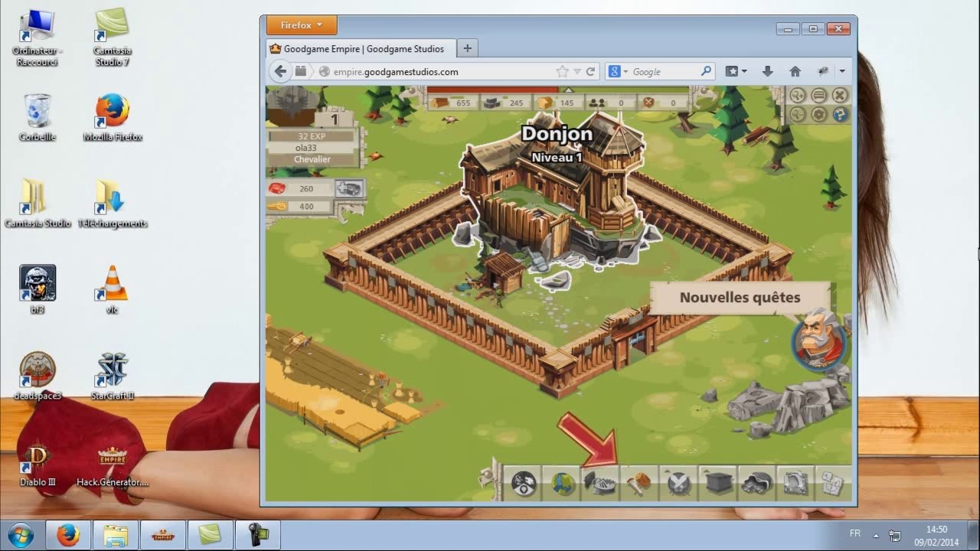Click the Chevalier rank label

point(312,159)
